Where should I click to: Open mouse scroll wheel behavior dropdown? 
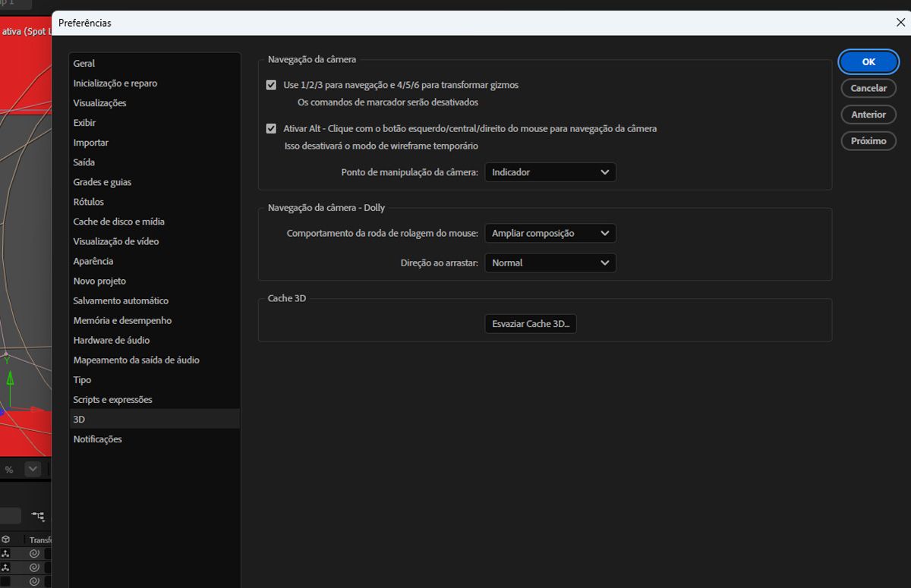[x=550, y=233]
